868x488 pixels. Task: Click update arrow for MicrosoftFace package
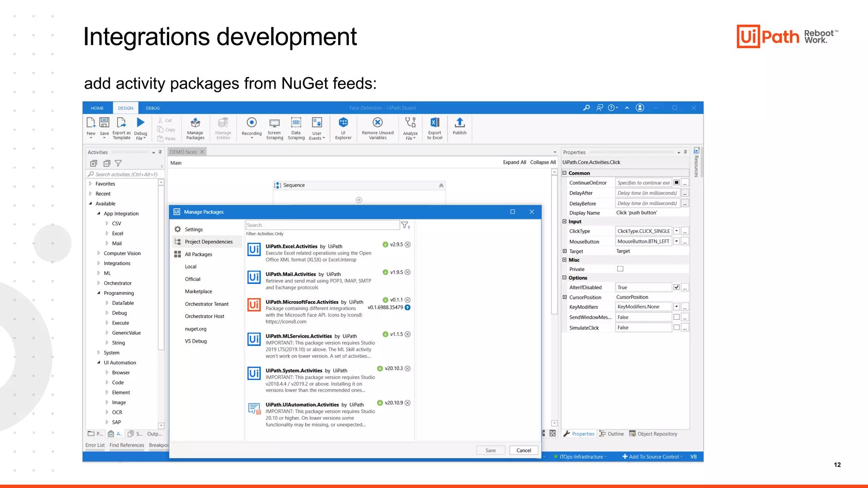407,308
